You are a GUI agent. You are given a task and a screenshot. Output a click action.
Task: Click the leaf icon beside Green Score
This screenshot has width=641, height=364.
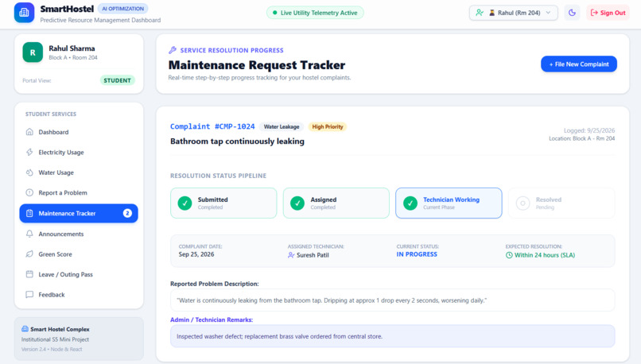coord(29,254)
